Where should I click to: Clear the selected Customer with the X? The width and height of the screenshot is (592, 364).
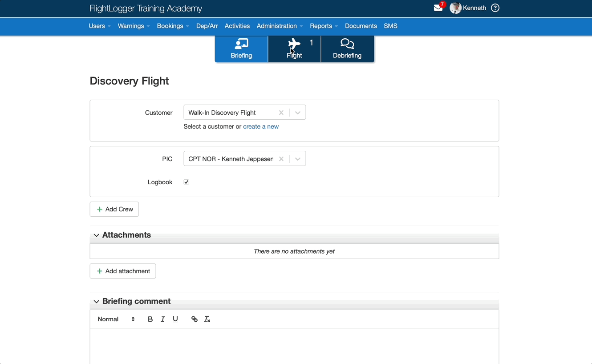[x=281, y=113]
